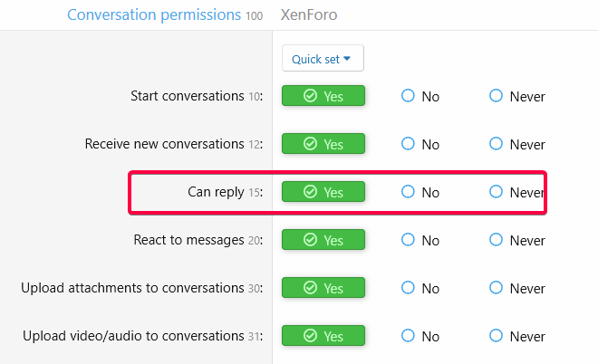Set React to messages to Never
The height and width of the screenshot is (364, 598).
coord(496,240)
